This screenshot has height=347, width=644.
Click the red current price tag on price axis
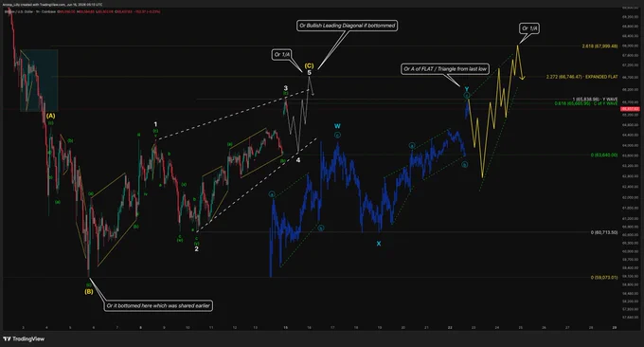[x=631, y=109]
